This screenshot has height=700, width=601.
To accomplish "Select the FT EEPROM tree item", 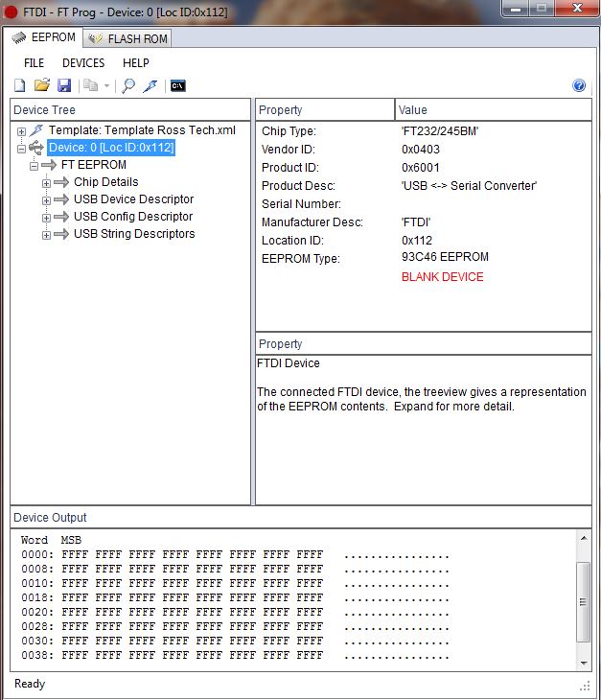I will tap(94, 165).
